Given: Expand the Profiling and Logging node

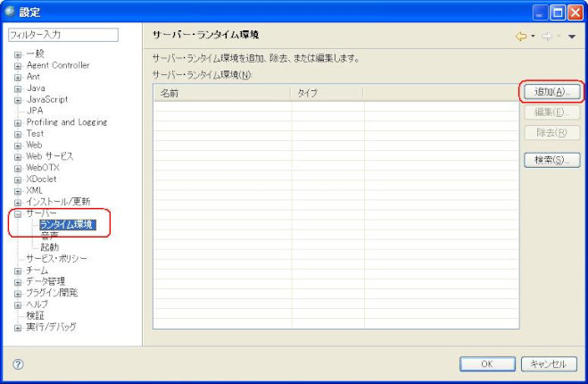Looking at the screenshot, I should [17, 122].
